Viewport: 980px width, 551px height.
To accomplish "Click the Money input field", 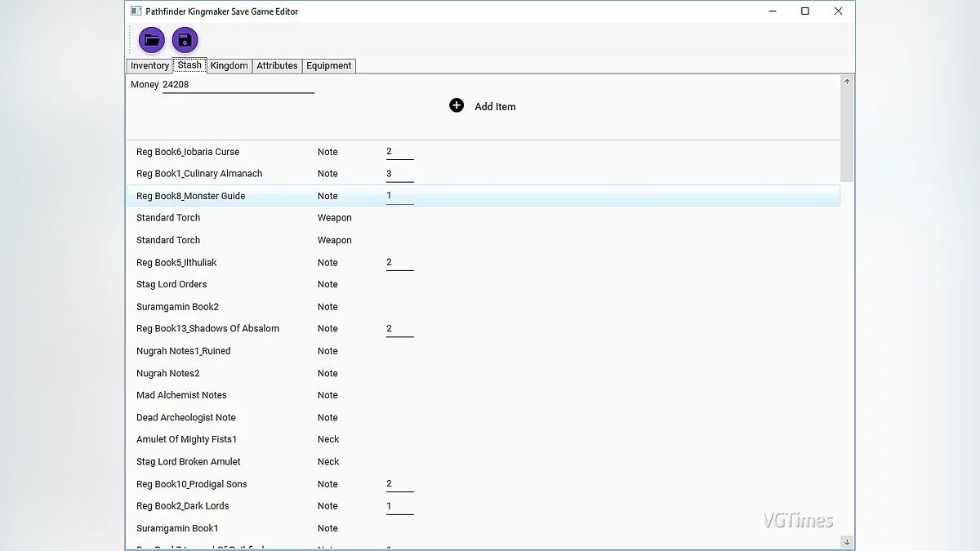I will click(x=237, y=85).
